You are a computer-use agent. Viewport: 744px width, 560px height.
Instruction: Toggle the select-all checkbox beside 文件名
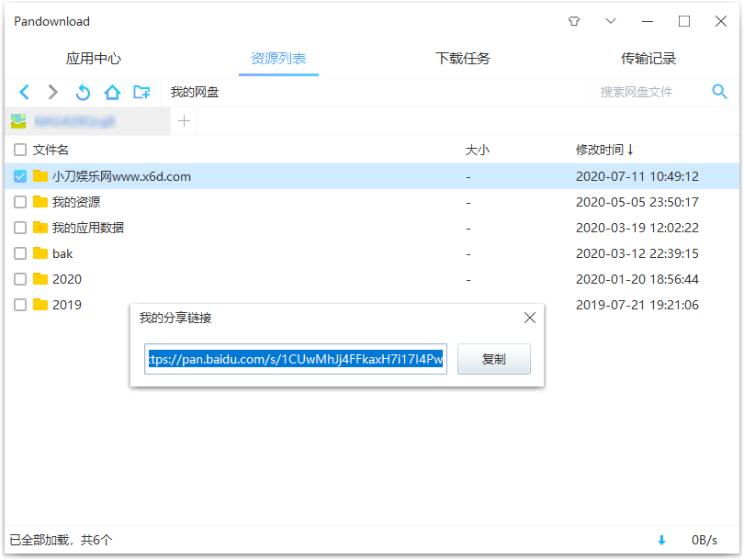coord(20,150)
